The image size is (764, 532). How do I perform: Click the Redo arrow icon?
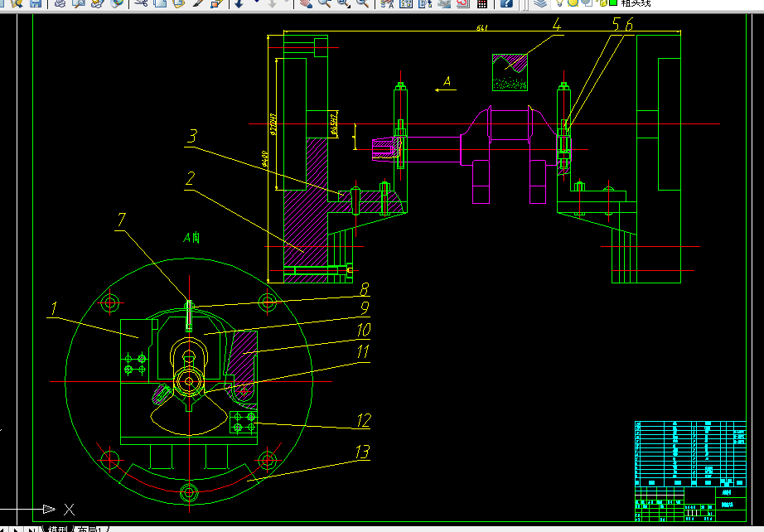pyautogui.click(x=273, y=3)
